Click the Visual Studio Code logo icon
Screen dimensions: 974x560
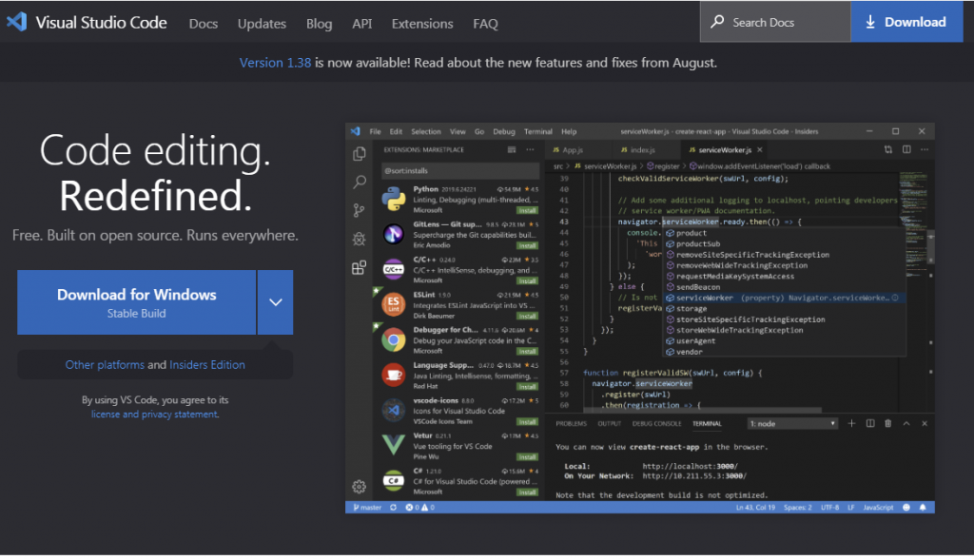(x=17, y=23)
